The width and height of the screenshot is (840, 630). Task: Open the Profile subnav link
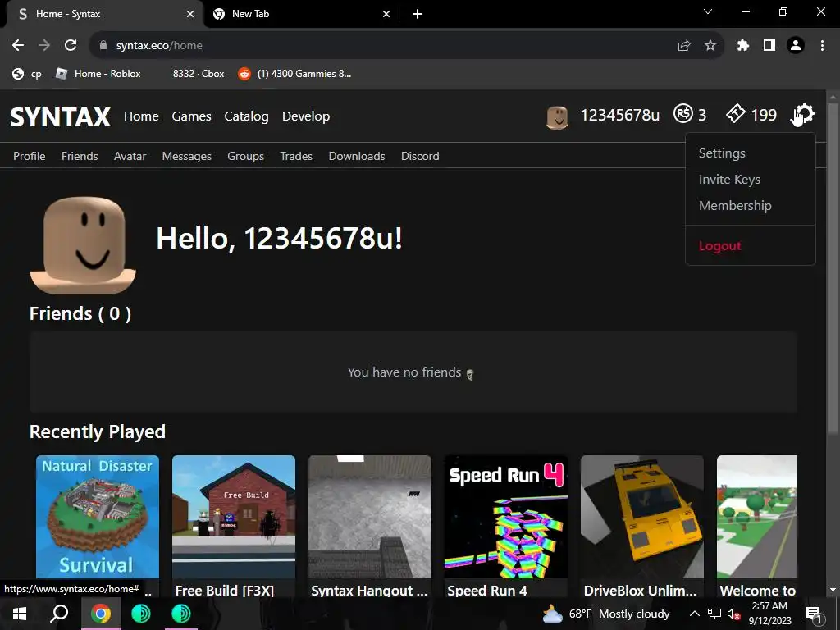click(x=30, y=156)
